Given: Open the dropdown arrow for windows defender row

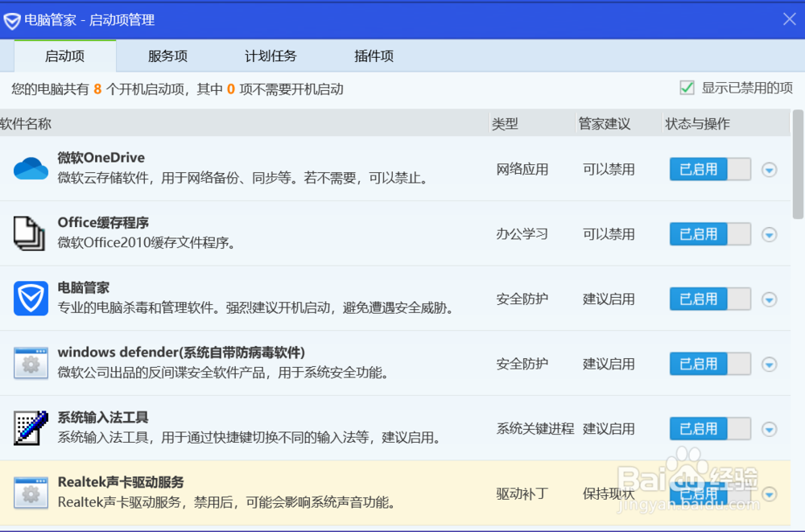Looking at the screenshot, I should click(769, 364).
